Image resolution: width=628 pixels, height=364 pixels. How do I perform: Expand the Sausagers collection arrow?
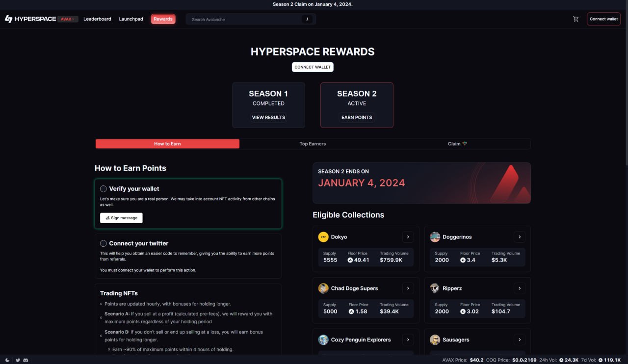pyautogui.click(x=520, y=339)
